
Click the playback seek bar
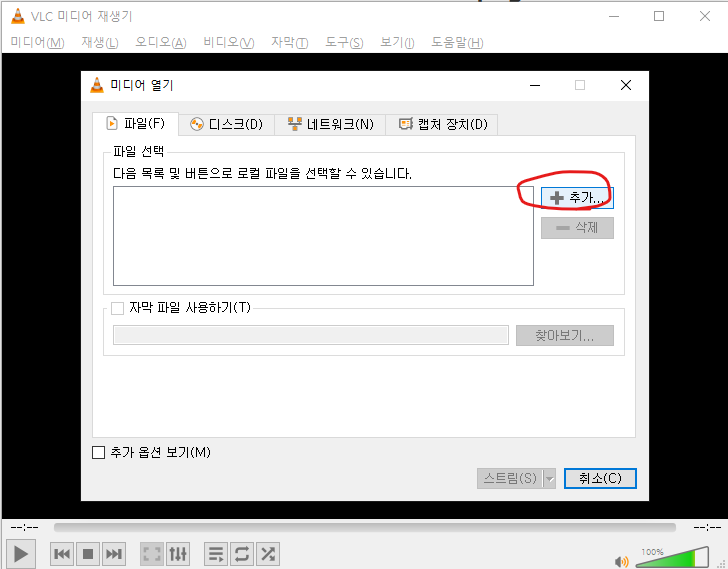364,527
